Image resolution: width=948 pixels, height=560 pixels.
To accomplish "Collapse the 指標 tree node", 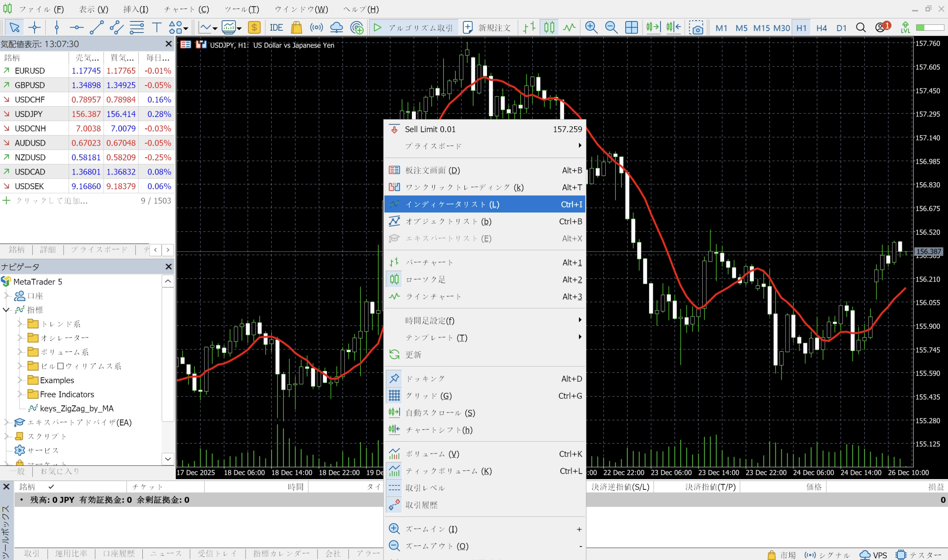I will [x=6, y=310].
